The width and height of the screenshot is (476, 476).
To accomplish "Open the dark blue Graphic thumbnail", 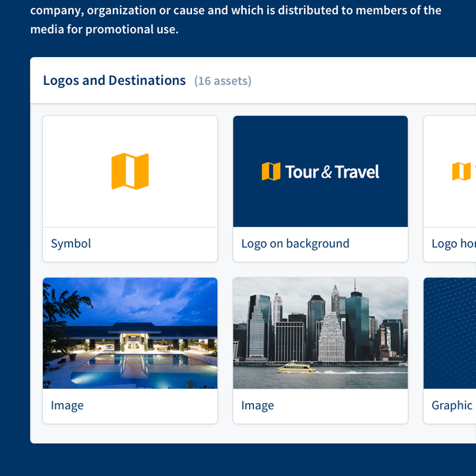I will point(450,333).
